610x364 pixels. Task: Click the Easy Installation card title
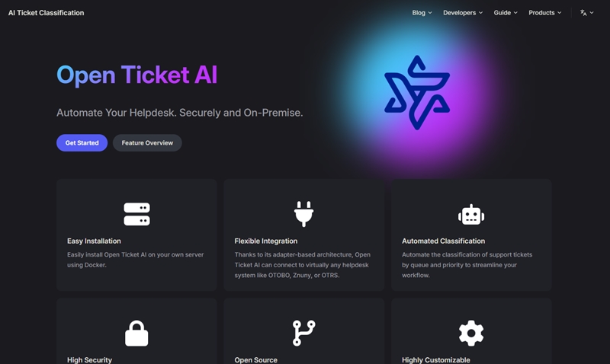94,241
